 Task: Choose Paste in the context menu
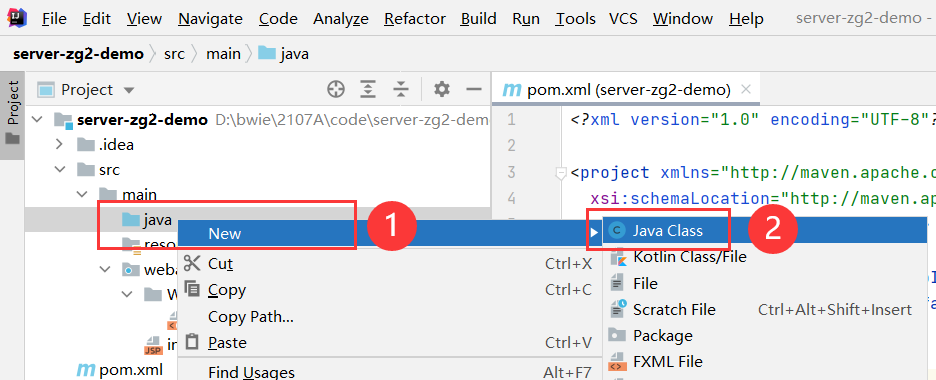click(x=390, y=343)
